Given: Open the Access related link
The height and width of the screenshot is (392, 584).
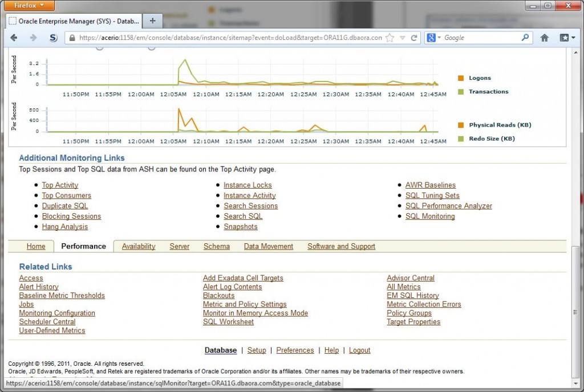Looking at the screenshot, I should (31, 278).
